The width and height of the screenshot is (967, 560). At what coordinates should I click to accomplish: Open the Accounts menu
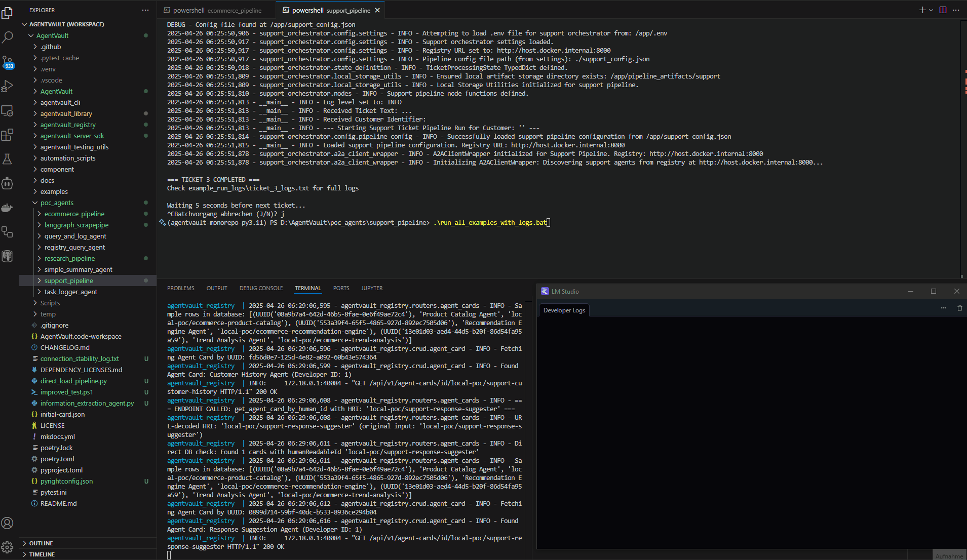click(8, 523)
